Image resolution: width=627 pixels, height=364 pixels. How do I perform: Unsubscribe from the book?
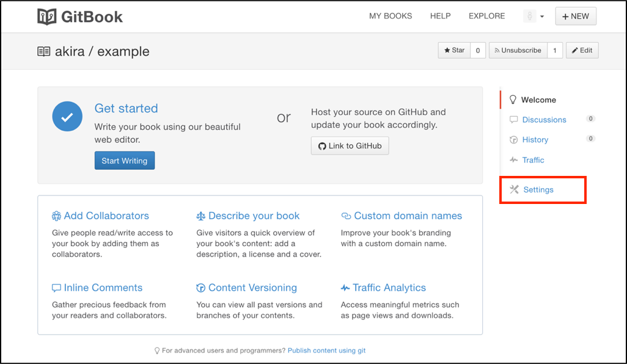click(x=518, y=50)
